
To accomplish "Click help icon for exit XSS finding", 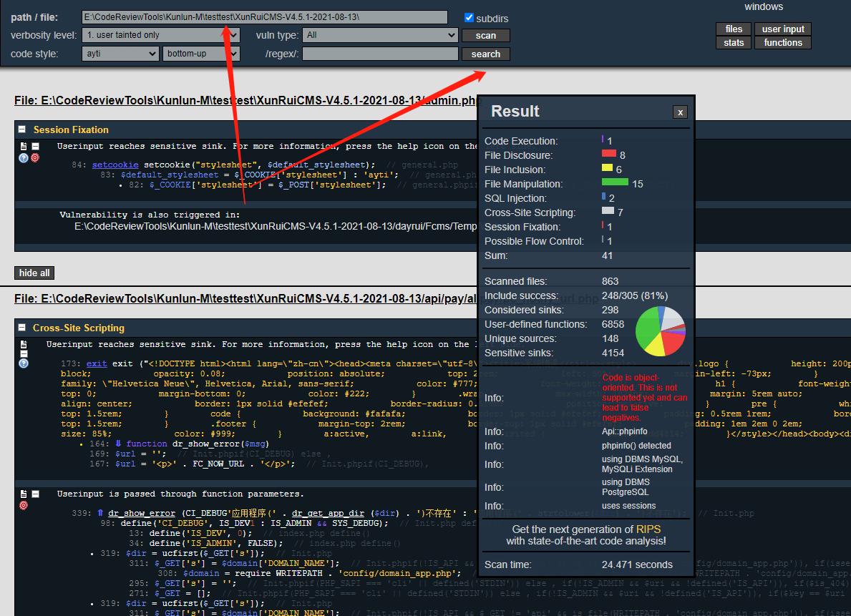I will (24, 363).
